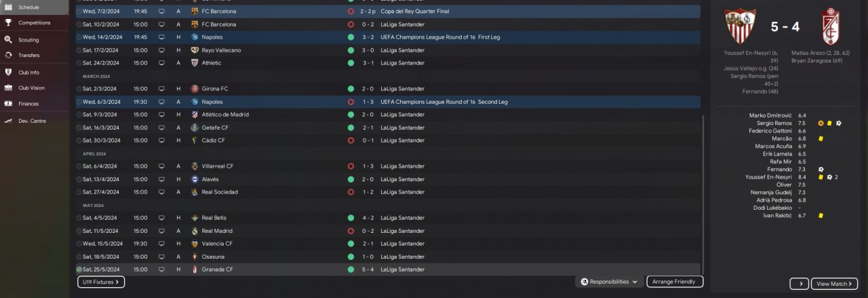The width and height of the screenshot is (868, 298).
Task: Tick the circle beside the Girona FC fixture
Action: 79,89
